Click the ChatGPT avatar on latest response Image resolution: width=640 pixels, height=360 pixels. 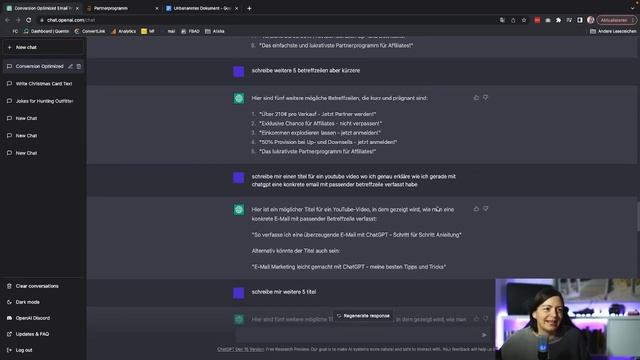click(x=239, y=319)
